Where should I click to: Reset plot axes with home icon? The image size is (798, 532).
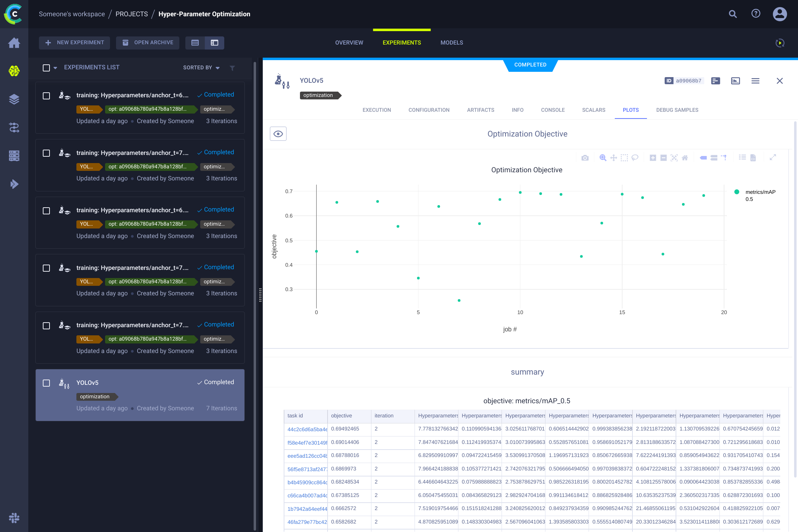pyautogui.click(x=685, y=158)
